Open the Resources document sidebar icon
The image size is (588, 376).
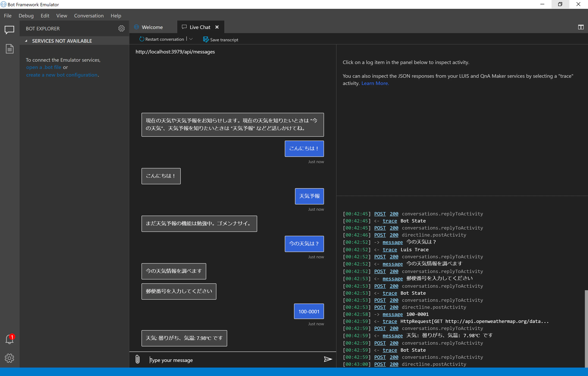coord(10,49)
